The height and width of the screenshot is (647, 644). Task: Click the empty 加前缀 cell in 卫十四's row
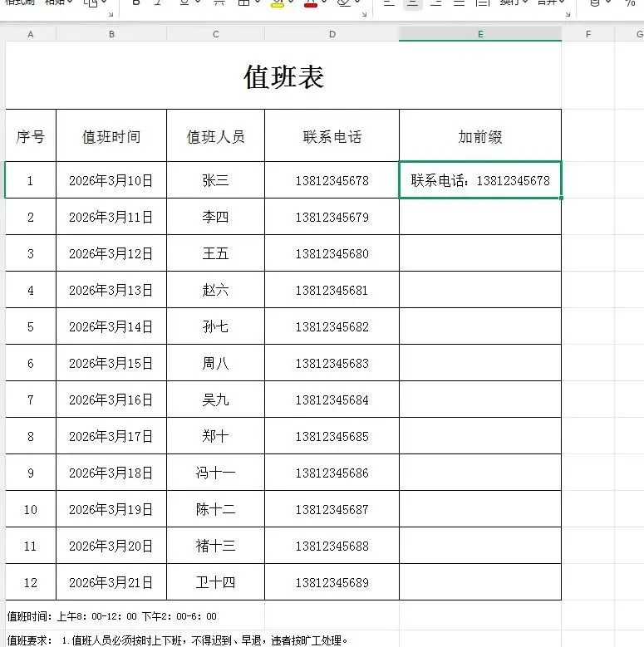click(x=480, y=582)
